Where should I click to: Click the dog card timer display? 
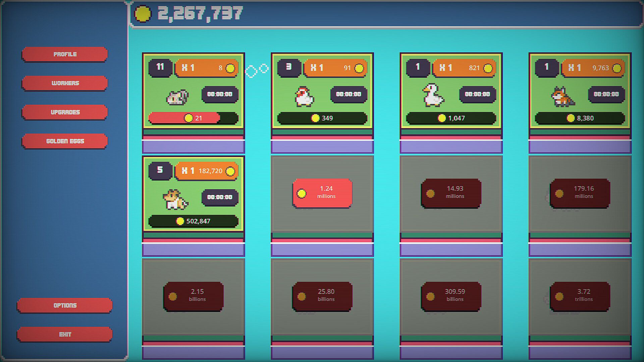pyautogui.click(x=220, y=197)
